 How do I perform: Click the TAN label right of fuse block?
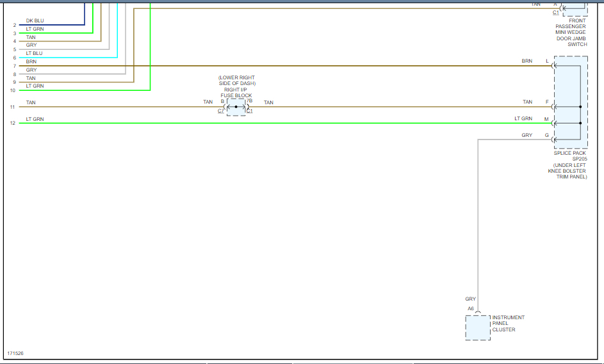[x=268, y=102]
